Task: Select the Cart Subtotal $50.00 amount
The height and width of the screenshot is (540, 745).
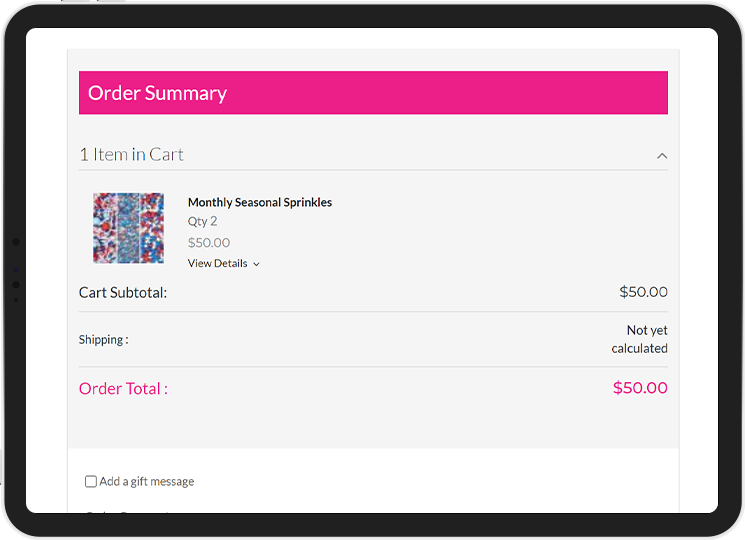Action: [643, 292]
